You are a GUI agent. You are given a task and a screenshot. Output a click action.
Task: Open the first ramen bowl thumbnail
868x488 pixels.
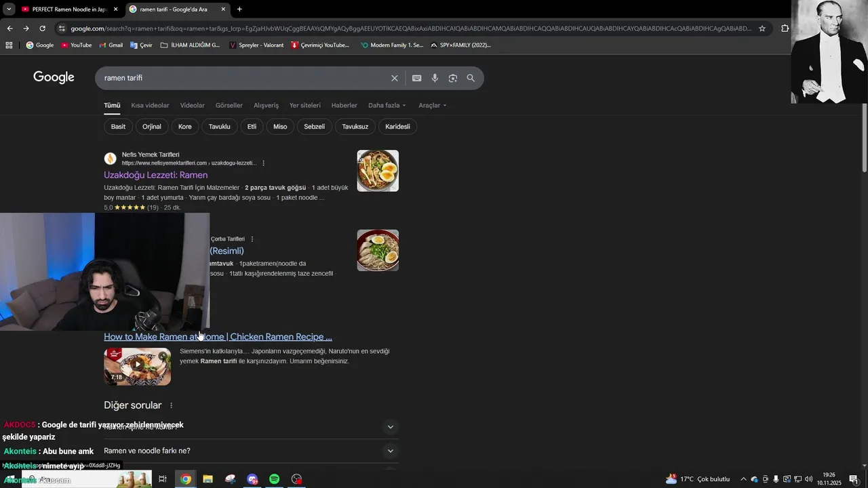[378, 171]
